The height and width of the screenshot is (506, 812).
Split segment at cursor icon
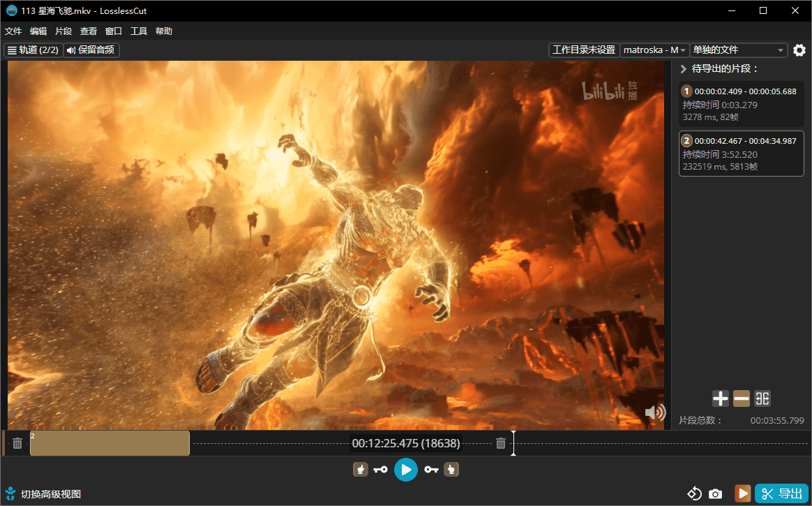coord(762,399)
